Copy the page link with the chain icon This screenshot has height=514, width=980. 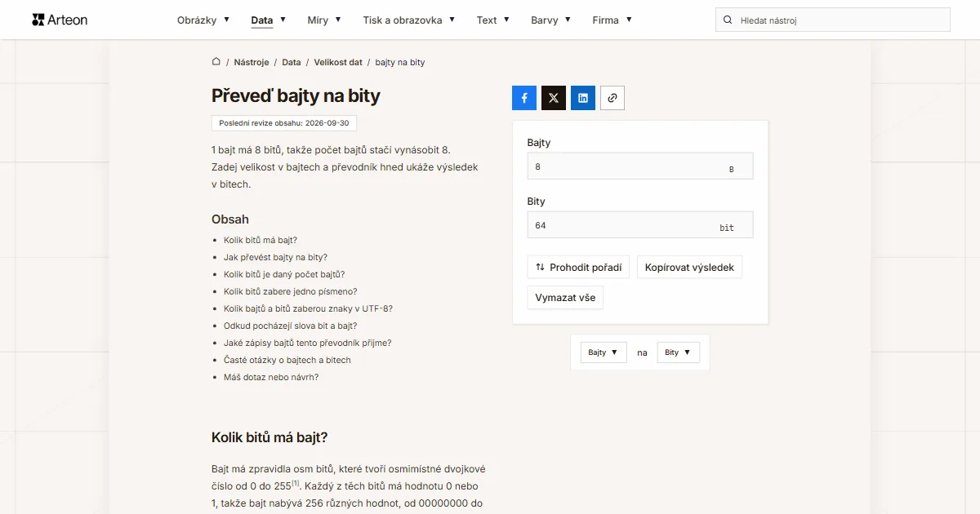point(612,98)
